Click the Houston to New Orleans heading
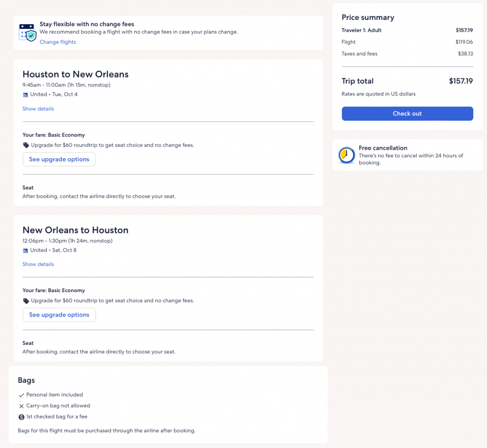 point(75,75)
